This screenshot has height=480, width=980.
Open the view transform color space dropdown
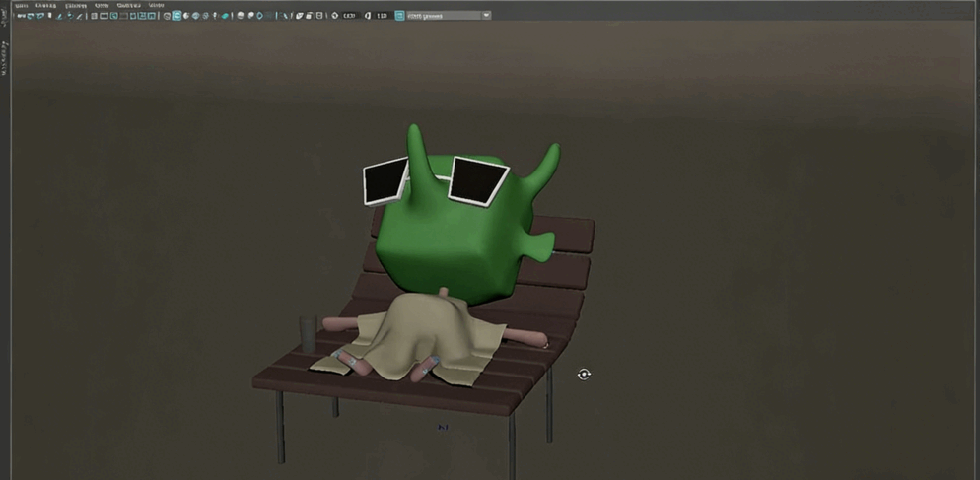(449, 16)
